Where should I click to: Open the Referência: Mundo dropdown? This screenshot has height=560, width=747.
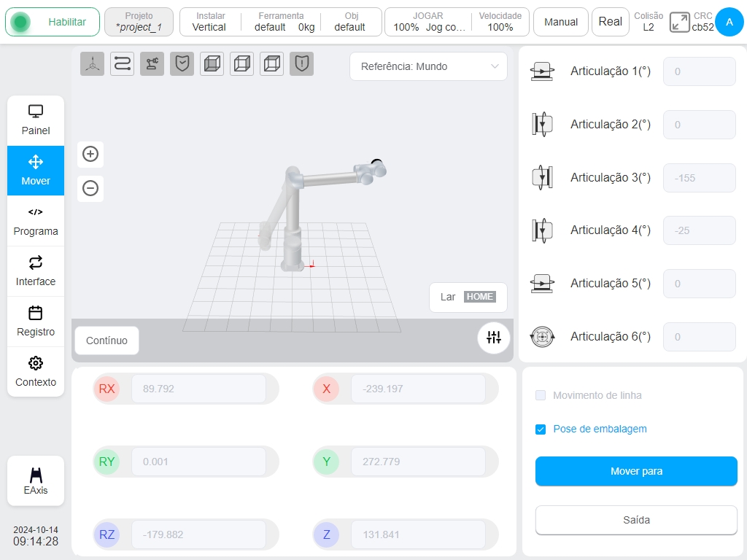pos(428,66)
